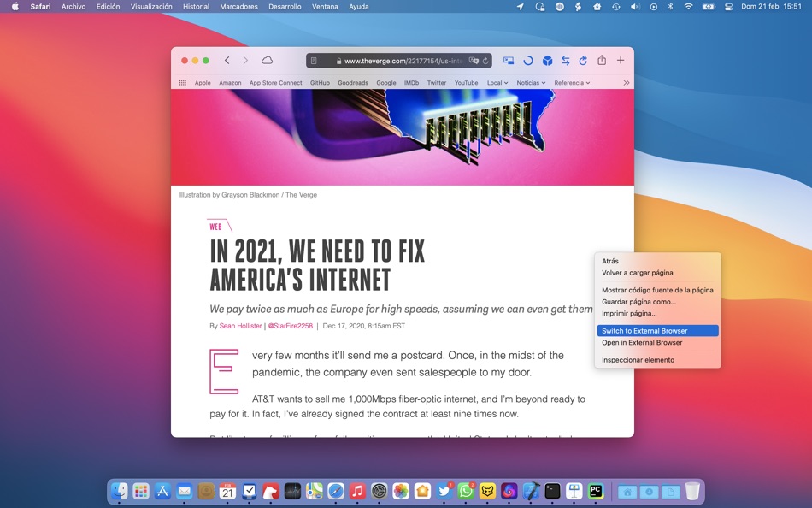Select Volver a cargar página
Image resolution: width=812 pixels, height=508 pixels.
(657, 273)
